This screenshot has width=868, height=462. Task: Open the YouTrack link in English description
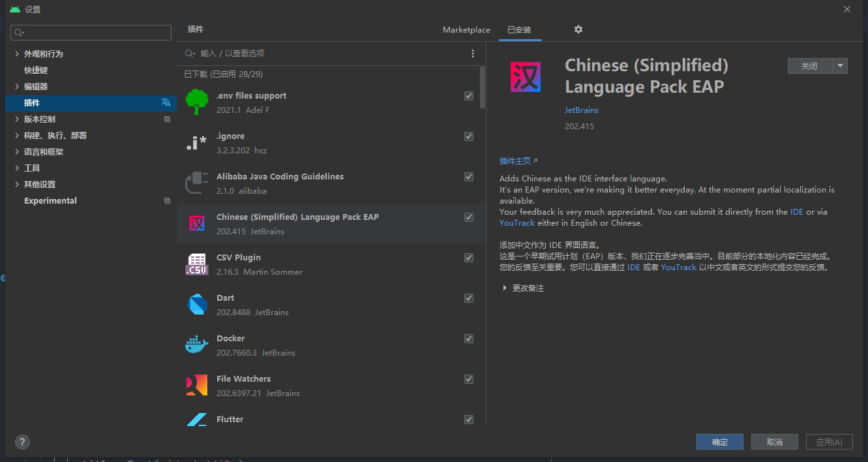point(517,223)
